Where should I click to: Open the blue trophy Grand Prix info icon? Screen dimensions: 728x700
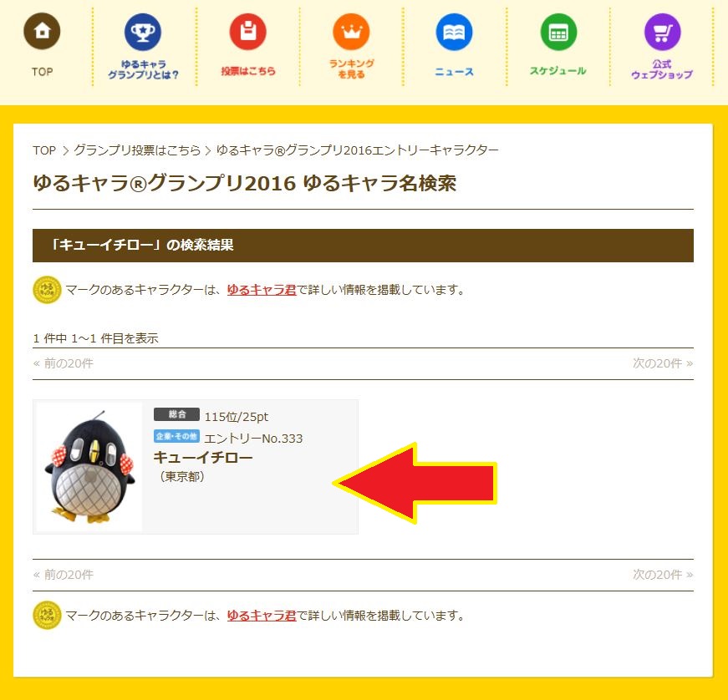[143, 32]
